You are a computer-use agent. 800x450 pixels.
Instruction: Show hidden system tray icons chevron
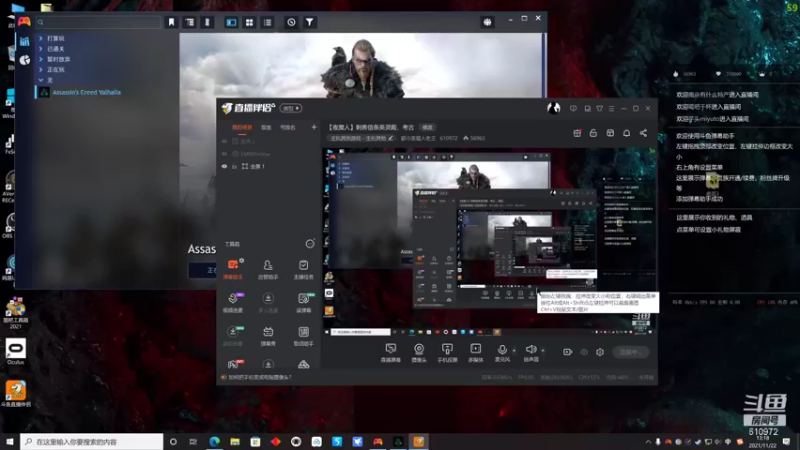point(648,442)
